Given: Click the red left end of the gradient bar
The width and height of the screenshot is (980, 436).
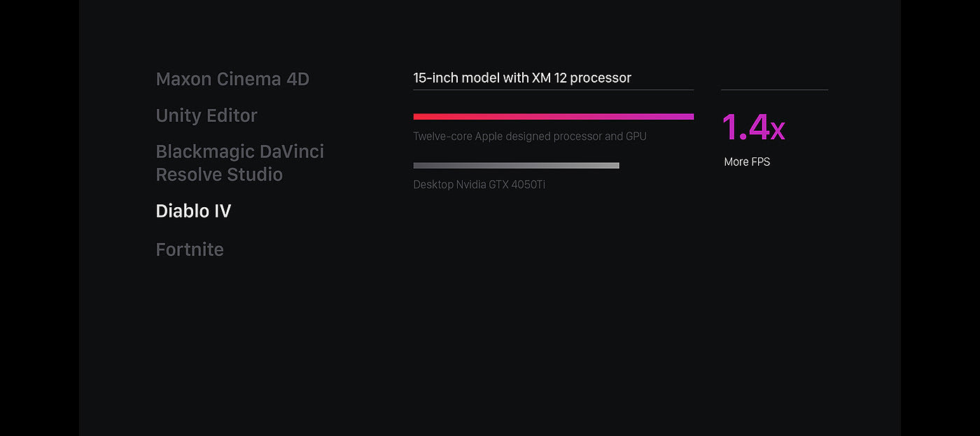Looking at the screenshot, I should click(419, 117).
